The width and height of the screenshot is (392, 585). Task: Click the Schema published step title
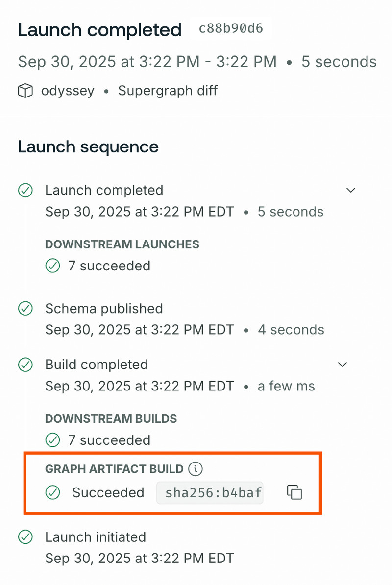104,309
